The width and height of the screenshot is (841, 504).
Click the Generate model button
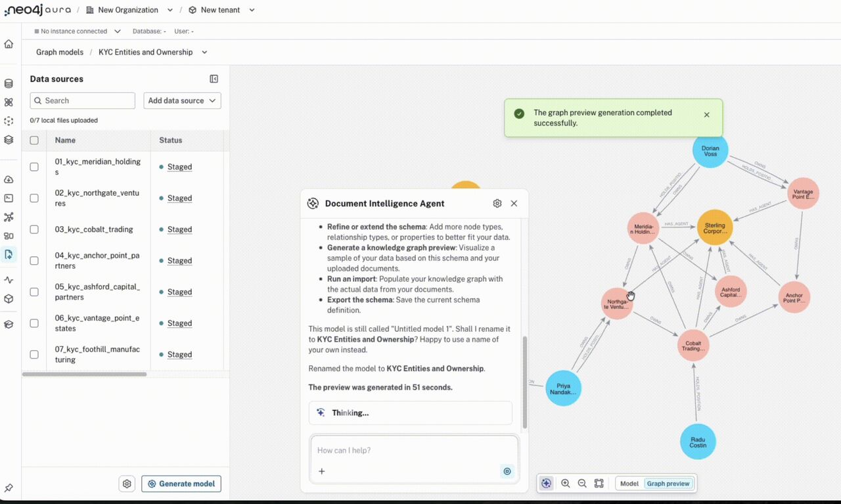tap(181, 484)
